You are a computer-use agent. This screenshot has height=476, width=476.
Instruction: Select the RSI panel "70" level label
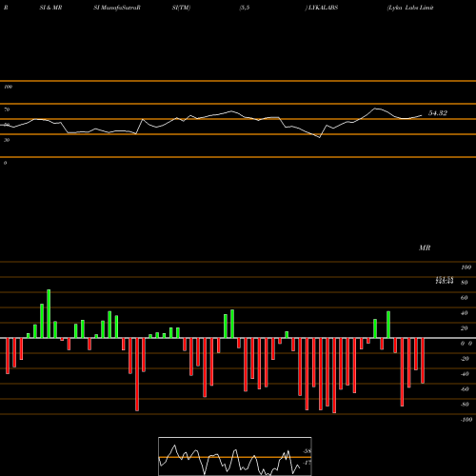[x=7, y=109]
